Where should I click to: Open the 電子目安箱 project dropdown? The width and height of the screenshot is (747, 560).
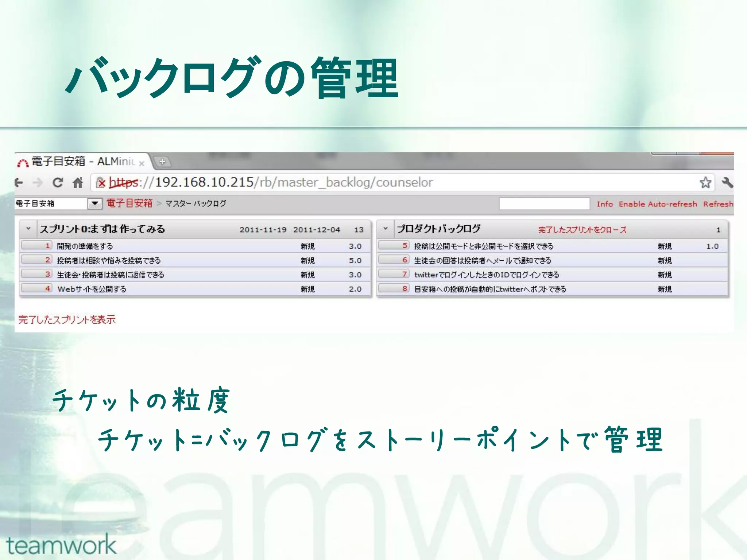point(95,203)
